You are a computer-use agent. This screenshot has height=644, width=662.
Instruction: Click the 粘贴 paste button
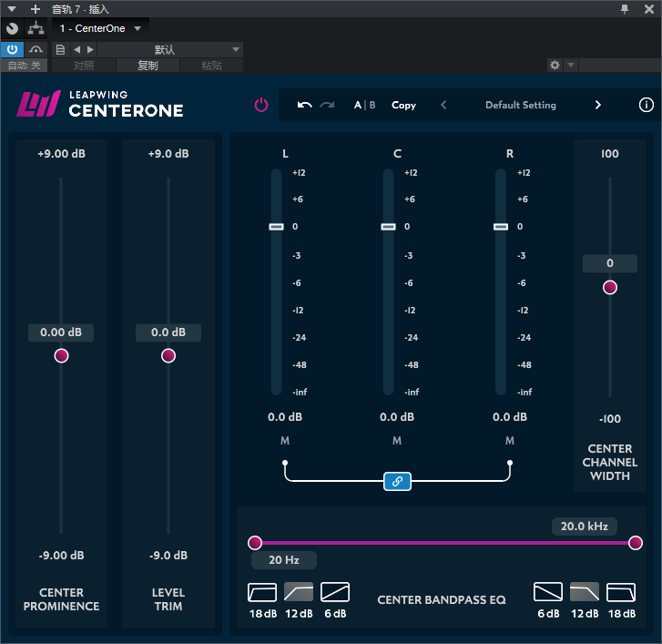point(211,66)
